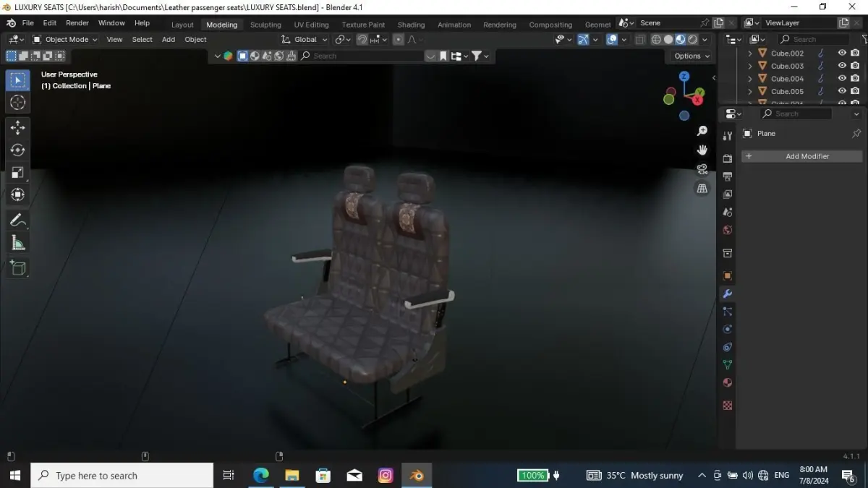Click the viewport zoom magnifier icon
The height and width of the screenshot is (488, 868).
tap(702, 131)
